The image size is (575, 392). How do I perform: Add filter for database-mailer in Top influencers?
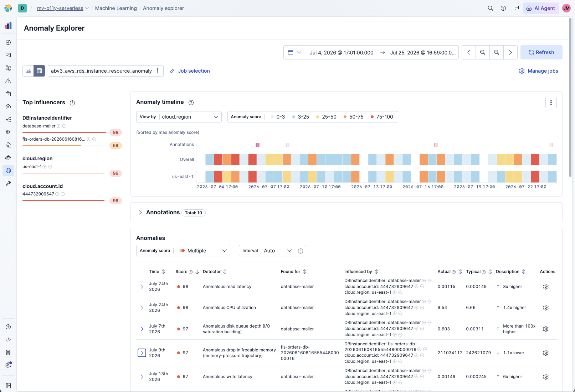[59, 126]
